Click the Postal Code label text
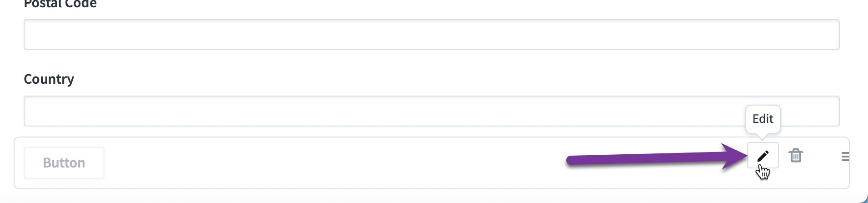This screenshot has height=203, width=868. [x=60, y=4]
